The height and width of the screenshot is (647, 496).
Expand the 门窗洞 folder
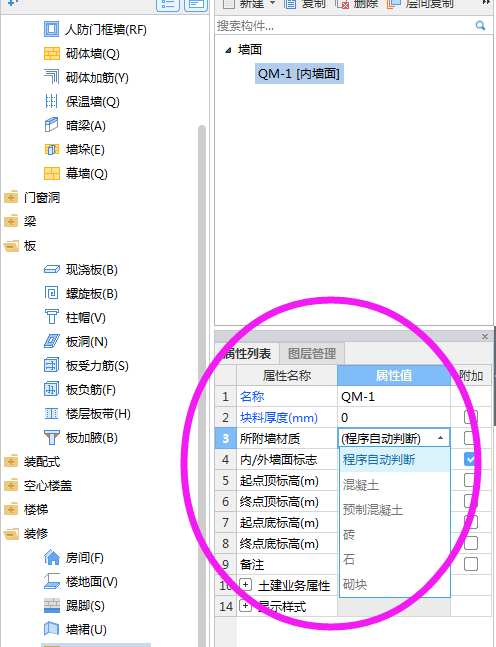coord(11,197)
